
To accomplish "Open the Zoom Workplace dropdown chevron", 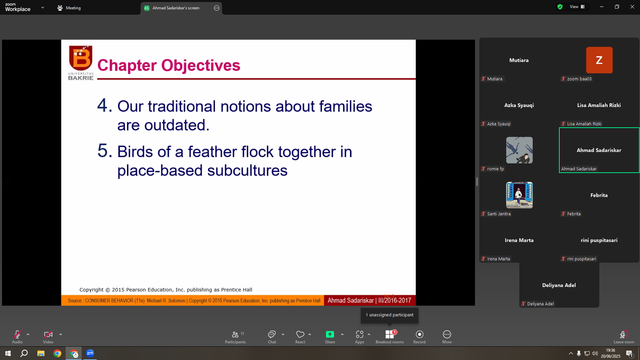I will [x=42, y=7].
